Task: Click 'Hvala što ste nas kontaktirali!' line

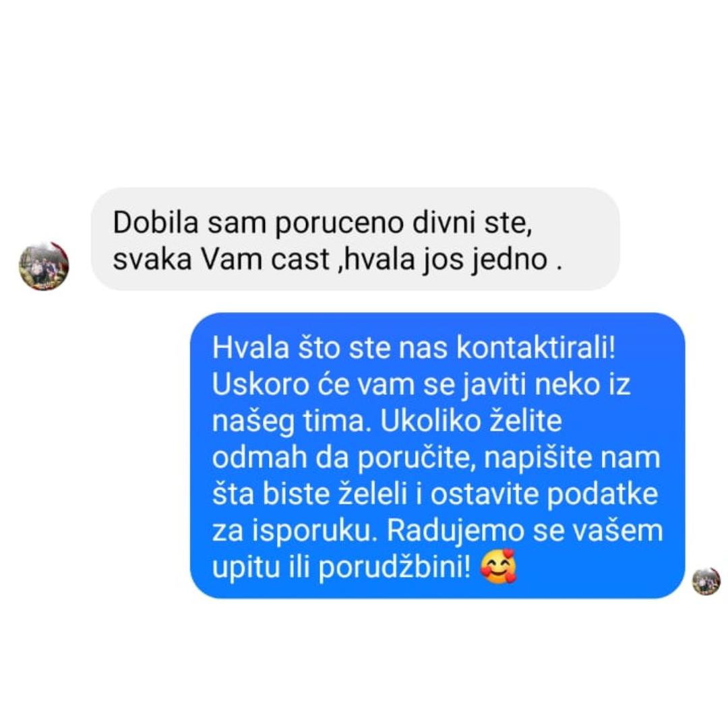Action: click(x=414, y=347)
